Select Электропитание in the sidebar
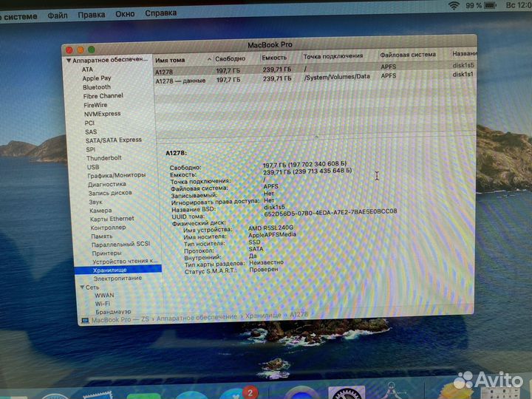 (x=117, y=279)
